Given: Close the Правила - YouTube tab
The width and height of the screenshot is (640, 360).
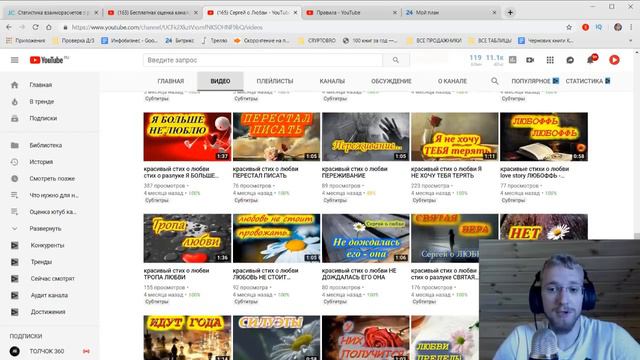Looking at the screenshot, I should click(x=395, y=13).
